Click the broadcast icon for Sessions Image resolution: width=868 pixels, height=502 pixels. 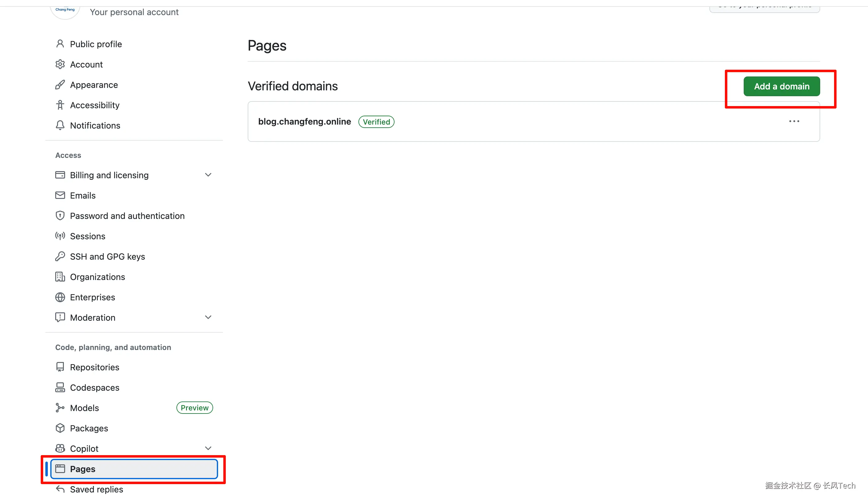(60, 236)
